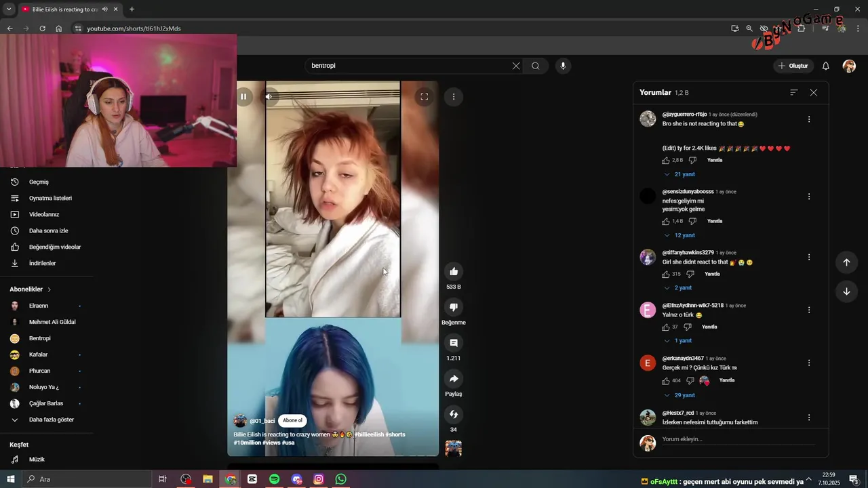Reload the page in browser toolbar
This screenshot has width=868, height=488.
click(42, 28)
